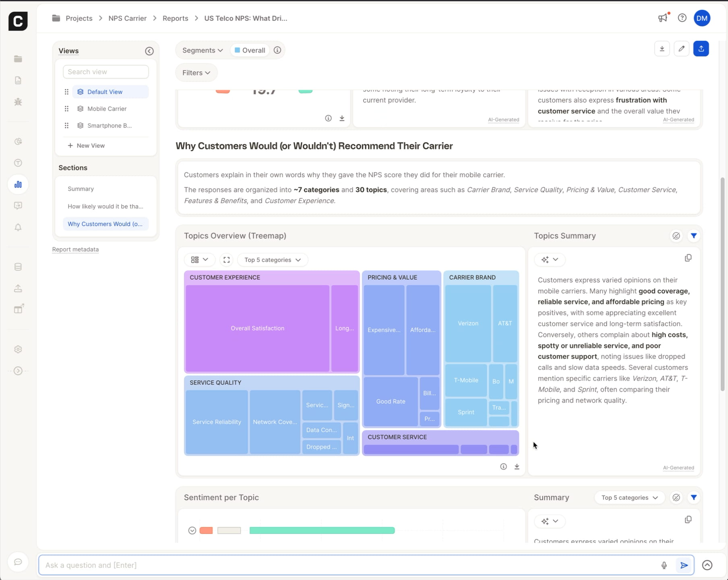The width and height of the screenshot is (728, 580).
Task: Click the blue share report icon
Action: [701, 49]
